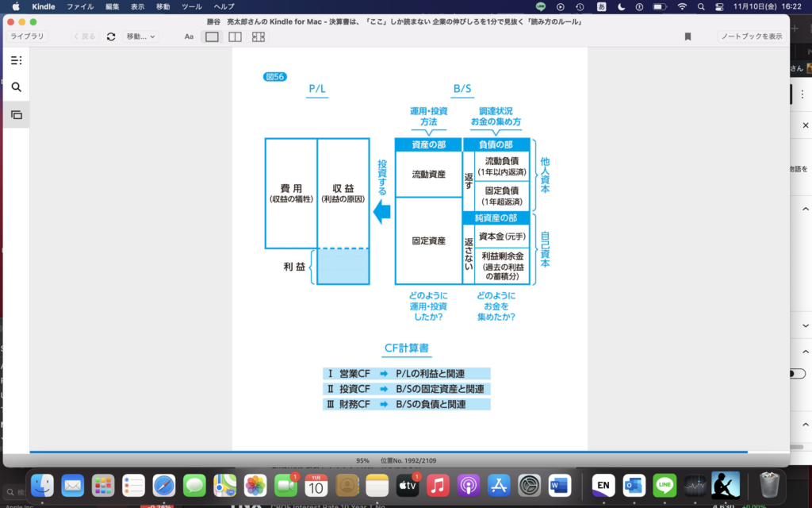
Task: Toggle the multi-page grid view
Action: coord(259,37)
